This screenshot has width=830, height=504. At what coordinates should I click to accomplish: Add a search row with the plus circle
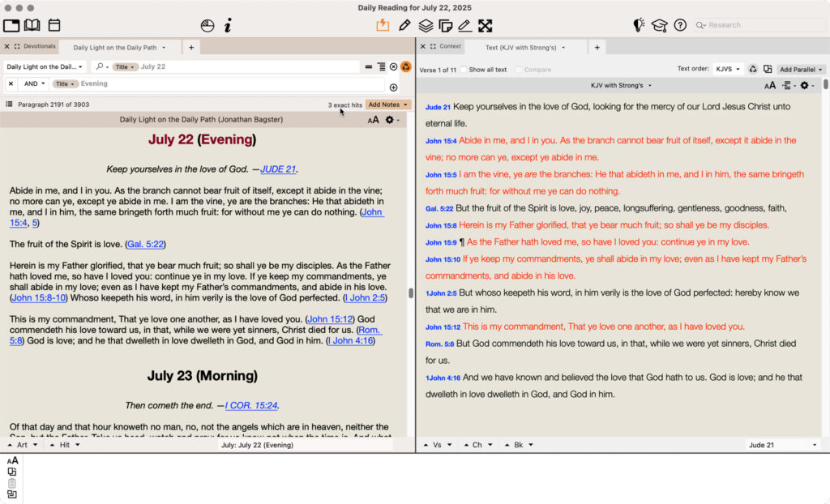coord(393,88)
